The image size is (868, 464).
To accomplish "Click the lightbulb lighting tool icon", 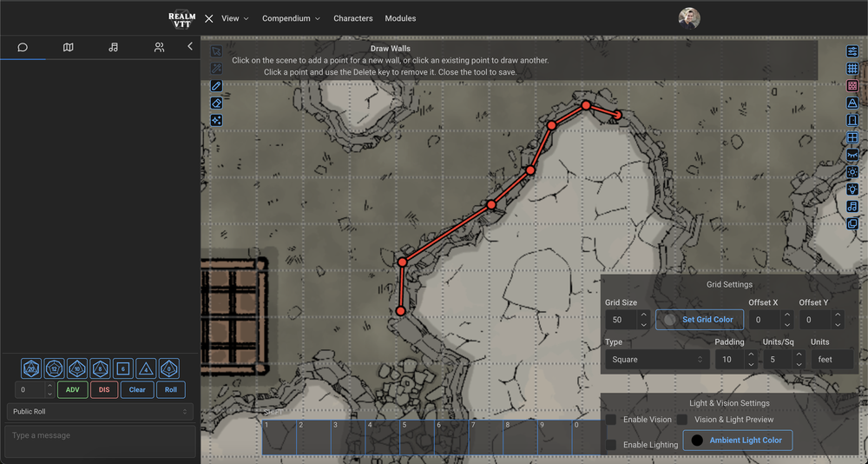I will (852, 189).
